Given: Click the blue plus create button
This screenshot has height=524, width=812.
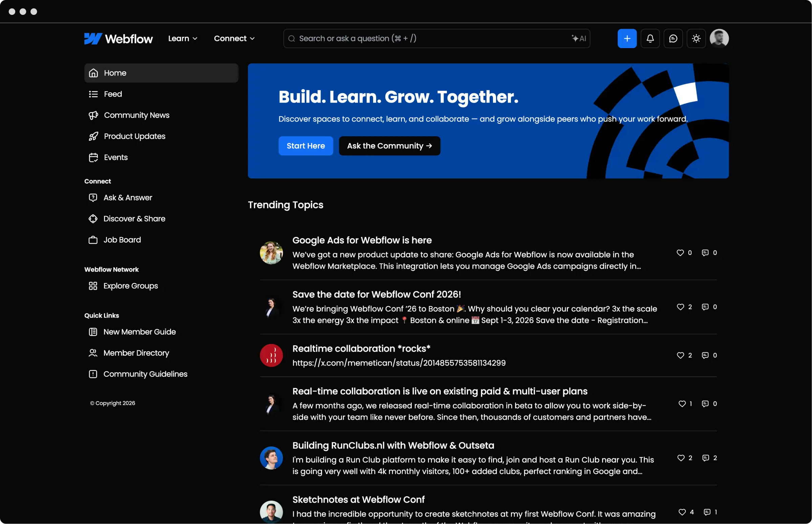Looking at the screenshot, I should point(627,39).
